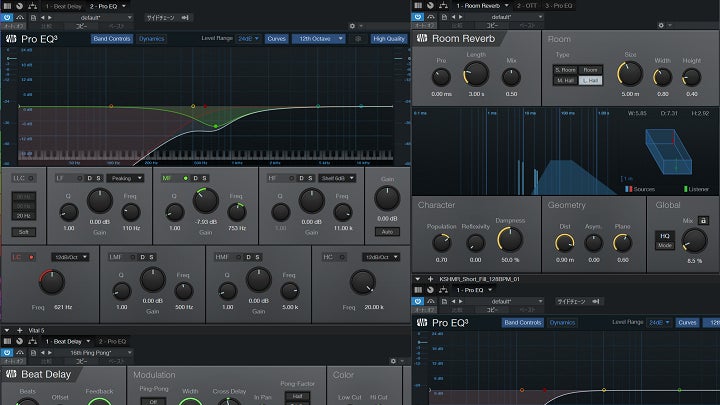The image size is (720, 405).
Task: Expand the LF Peaking filter type dropdown
Action: (124, 178)
